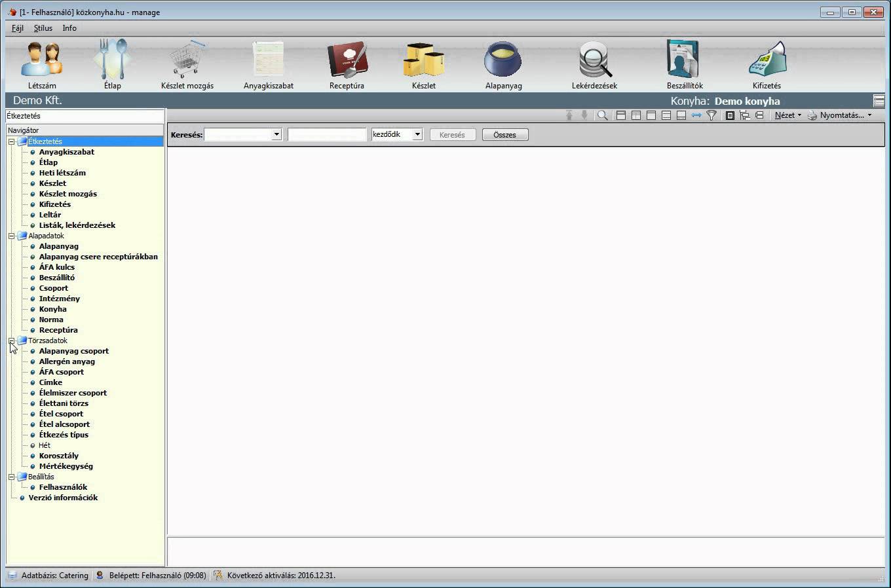Collapse the Alapadatok tree node
The image size is (891, 588).
pos(11,236)
